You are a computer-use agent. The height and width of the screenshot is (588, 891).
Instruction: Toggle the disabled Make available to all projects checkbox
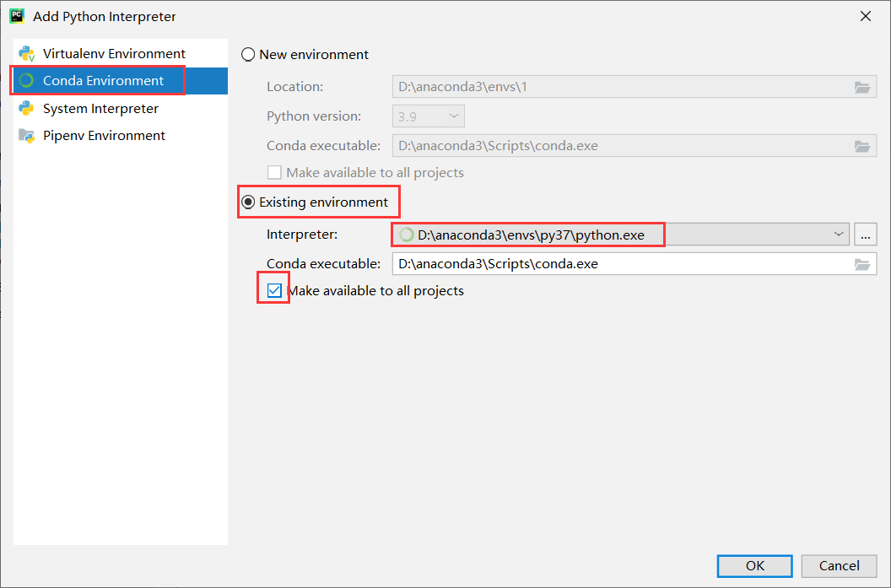274,172
